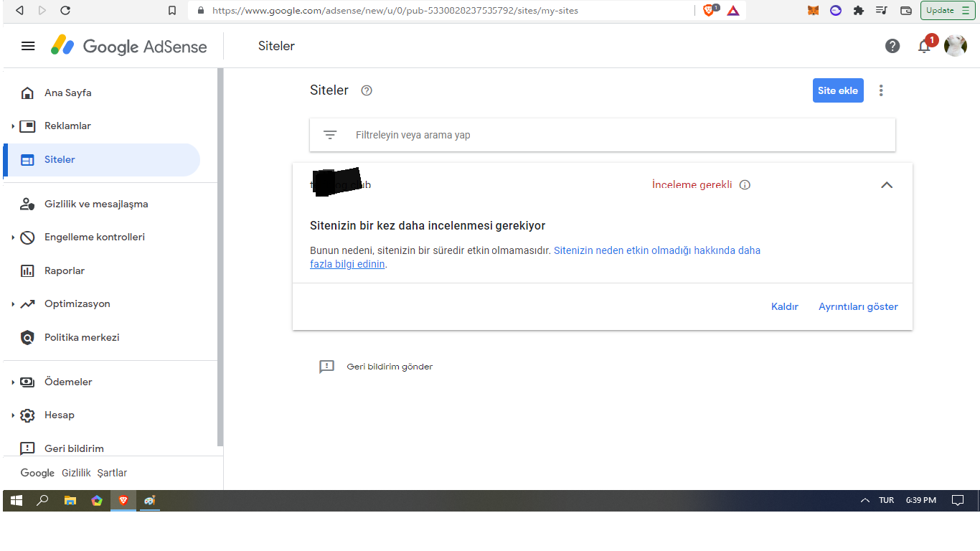Screen dimensions: 980x551
Task: Click the lock icon in the address bar
Action: [x=200, y=11]
